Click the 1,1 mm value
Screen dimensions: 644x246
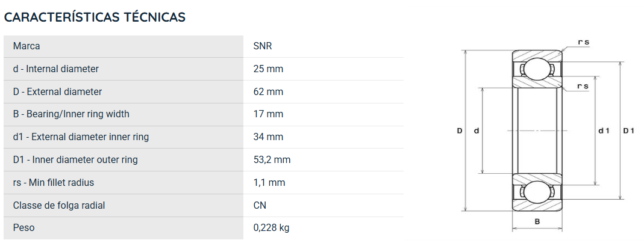pyautogui.click(x=269, y=182)
